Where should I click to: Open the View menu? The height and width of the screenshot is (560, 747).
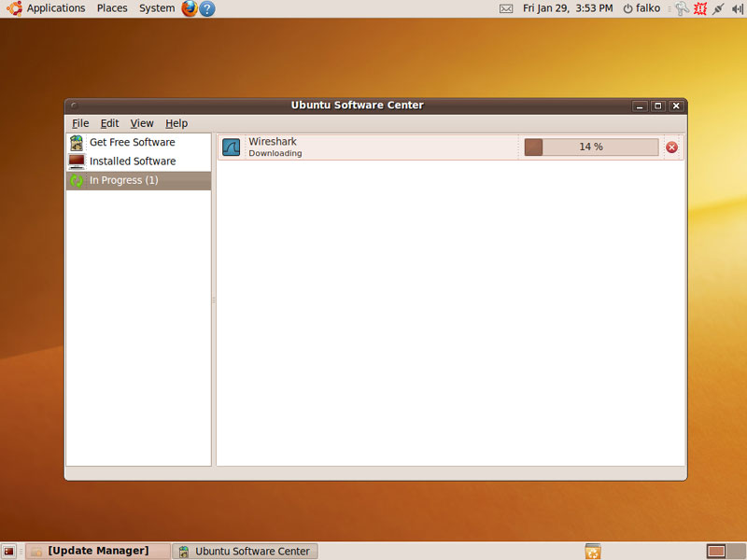(142, 123)
